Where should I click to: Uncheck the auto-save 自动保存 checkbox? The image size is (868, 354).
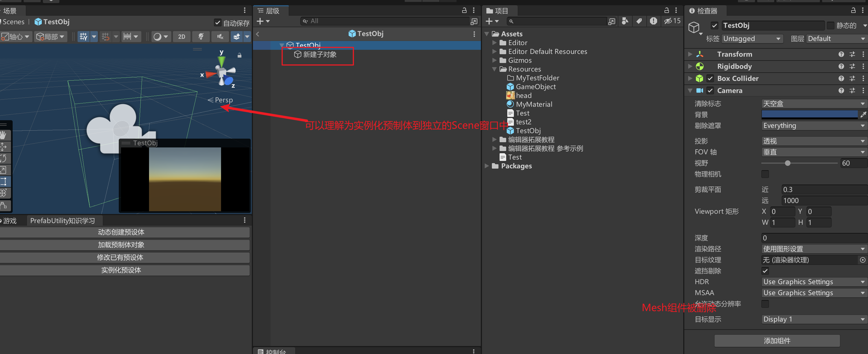pos(217,23)
